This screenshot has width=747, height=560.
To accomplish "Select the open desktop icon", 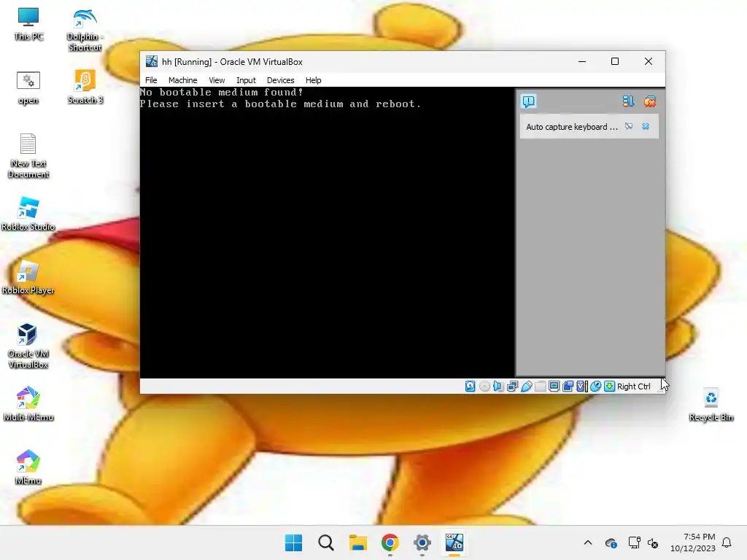I will pyautogui.click(x=28, y=88).
